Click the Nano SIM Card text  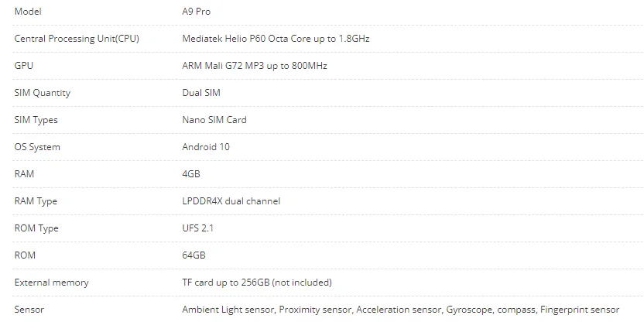214,120
